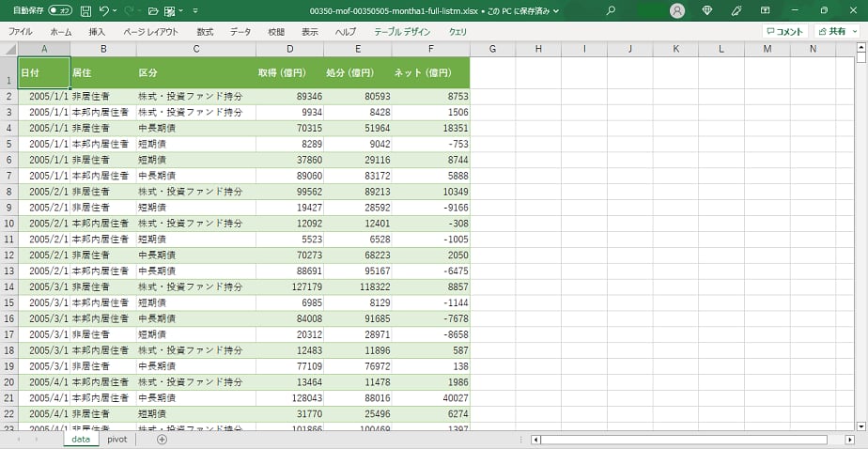Click the horizontal scrollbar right arrow
The height and width of the screenshot is (449, 868).
[x=836, y=439]
